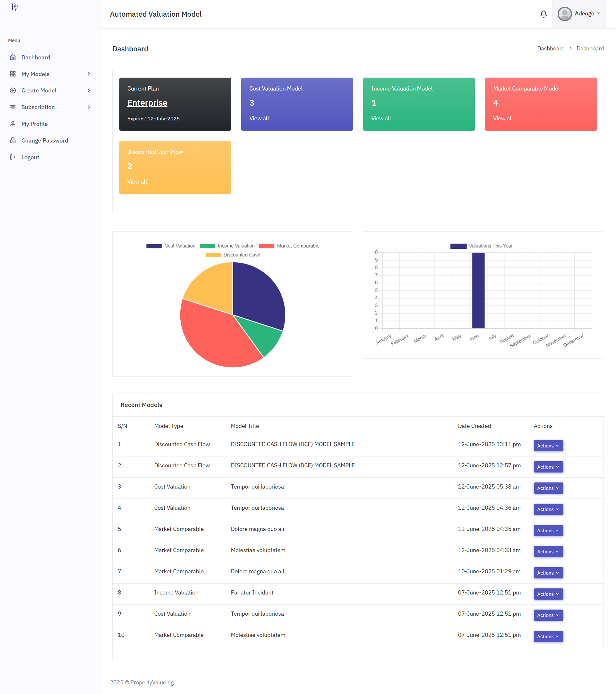Open the Subscription menu item
The height and width of the screenshot is (694, 616).
click(38, 107)
